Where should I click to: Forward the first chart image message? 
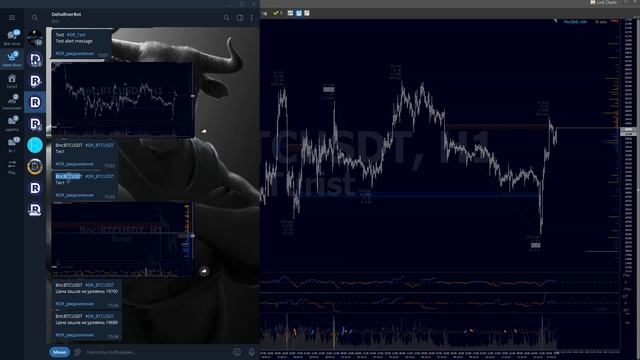tap(204, 131)
